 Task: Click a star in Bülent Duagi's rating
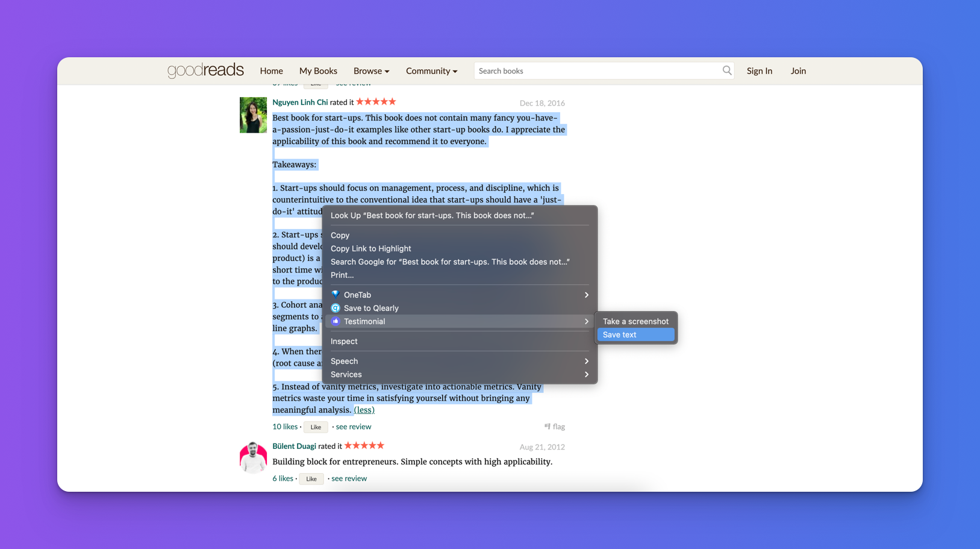point(364,445)
